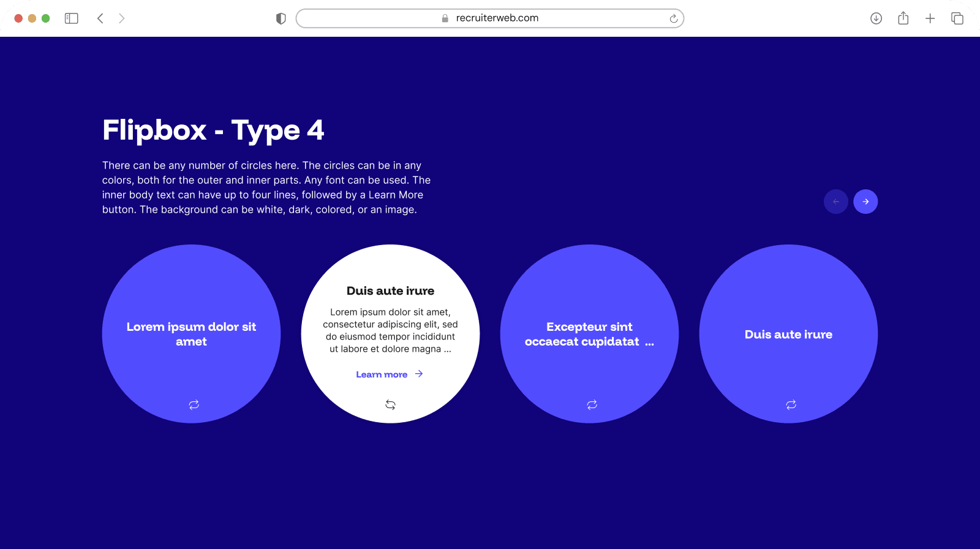Flip the rightmost Duis aute irure circle

[791, 404]
